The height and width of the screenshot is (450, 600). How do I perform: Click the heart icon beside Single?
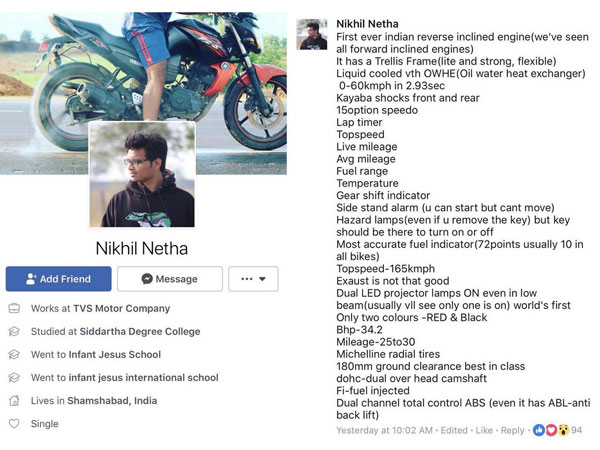(x=14, y=424)
